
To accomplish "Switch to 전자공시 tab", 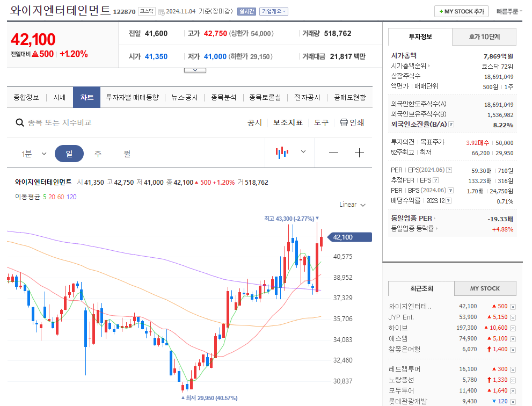I will [x=307, y=97].
